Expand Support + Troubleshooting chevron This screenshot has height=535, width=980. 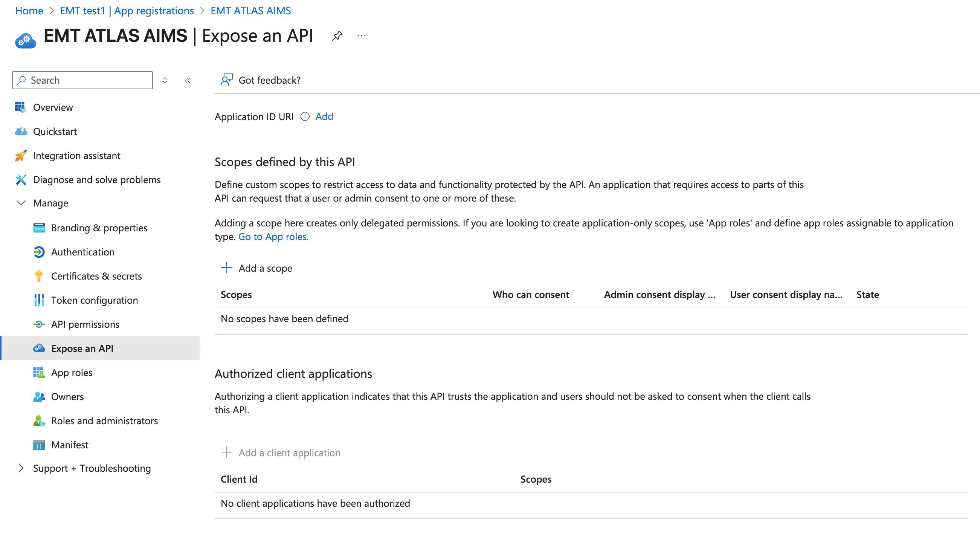pyautogui.click(x=21, y=468)
